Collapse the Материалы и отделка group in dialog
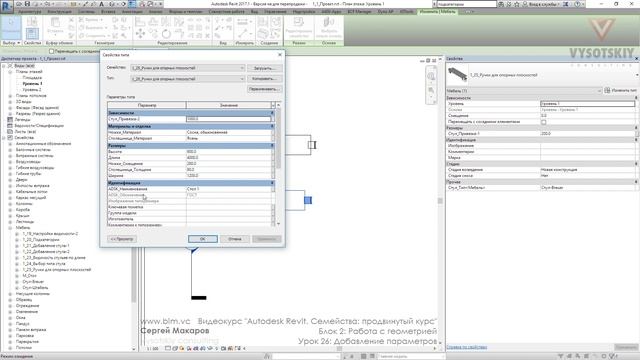640x360 pixels. pyautogui.click(x=273, y=127)
